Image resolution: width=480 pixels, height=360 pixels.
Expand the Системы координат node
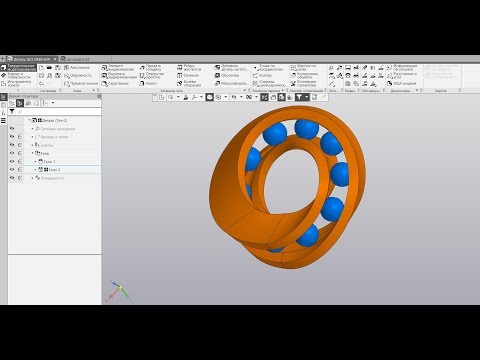coord(32,128)
